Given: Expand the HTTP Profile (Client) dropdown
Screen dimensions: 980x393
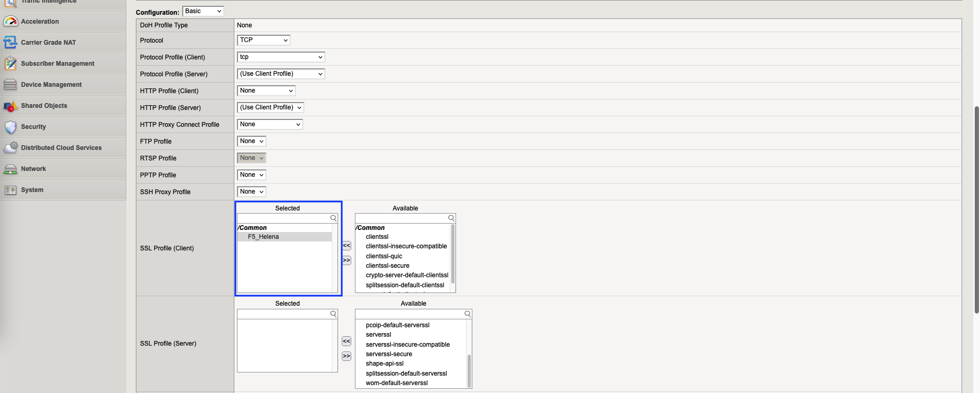Looking at the screenshot, I should (x=266, y=91).
